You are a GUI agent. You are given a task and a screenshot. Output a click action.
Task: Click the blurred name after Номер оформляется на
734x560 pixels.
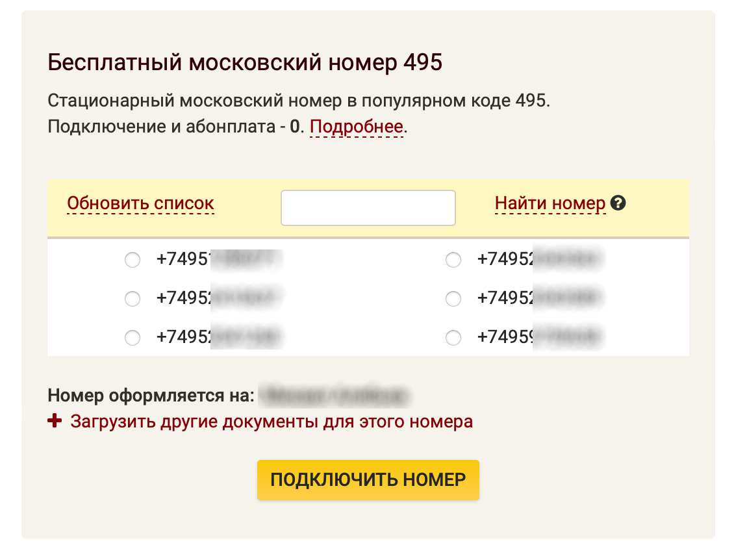coord(335,395)
